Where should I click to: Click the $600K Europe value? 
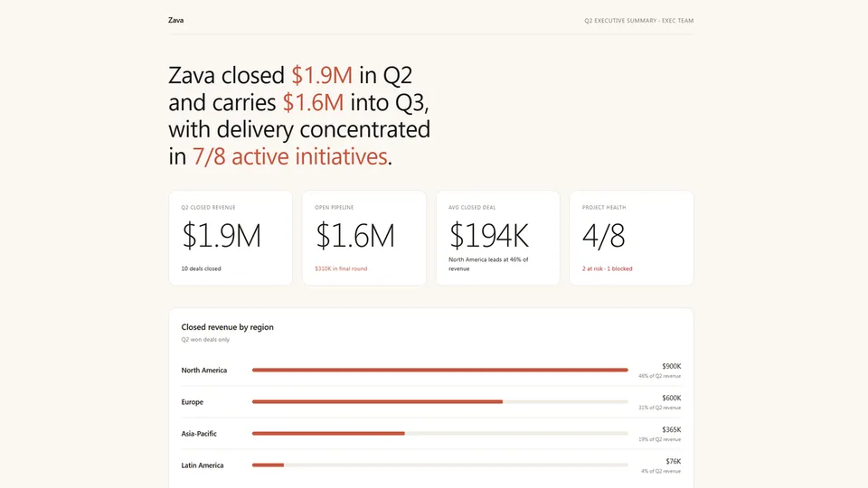click(x=672, y=398)
